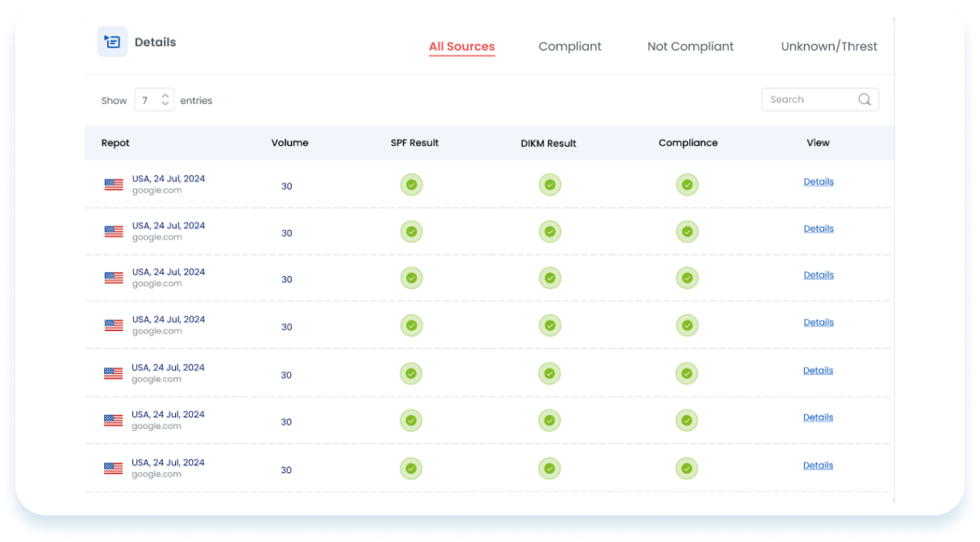The width and height of the screenshot is (980, 542).
Task: Increase entries count with up arrow
Action: [165, 96]
